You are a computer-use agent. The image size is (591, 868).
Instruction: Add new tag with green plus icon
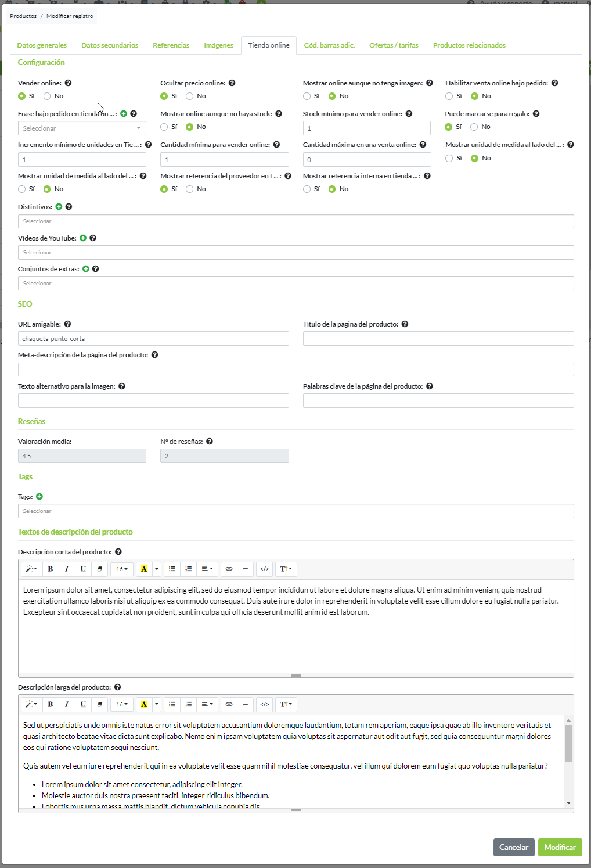[39, 497]
